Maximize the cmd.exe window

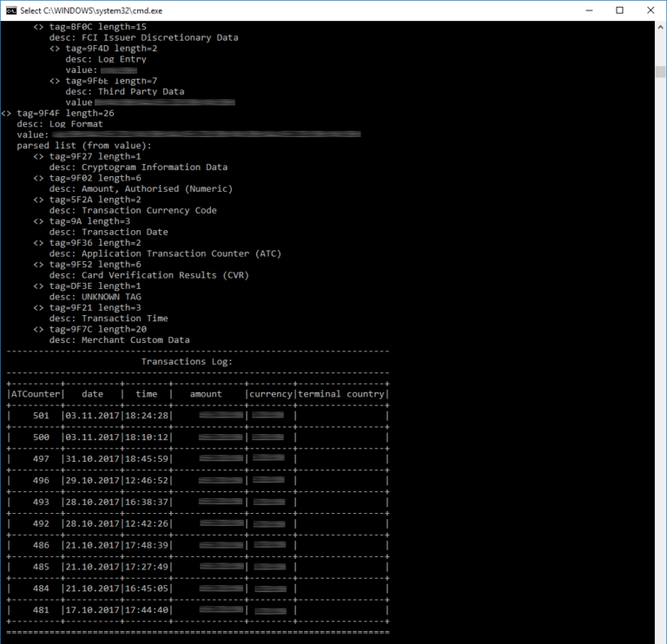(620, 10)
